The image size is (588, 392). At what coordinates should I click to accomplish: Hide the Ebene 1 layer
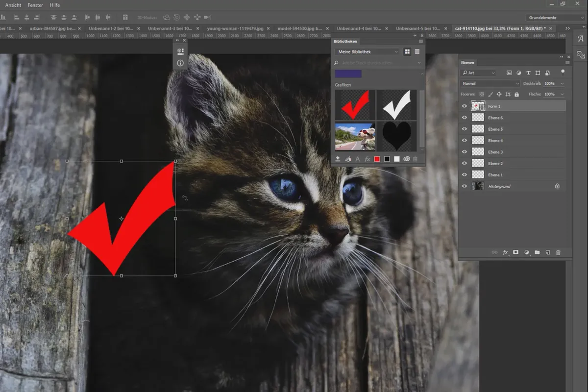coord(465,174)
